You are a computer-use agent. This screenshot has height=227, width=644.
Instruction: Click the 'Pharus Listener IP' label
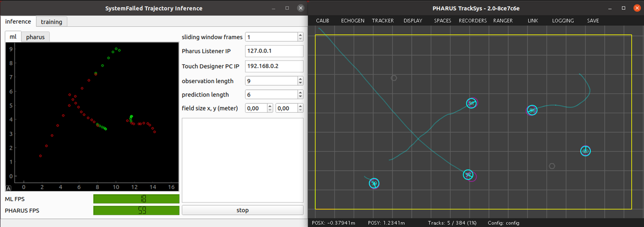[x=207, y=52]
